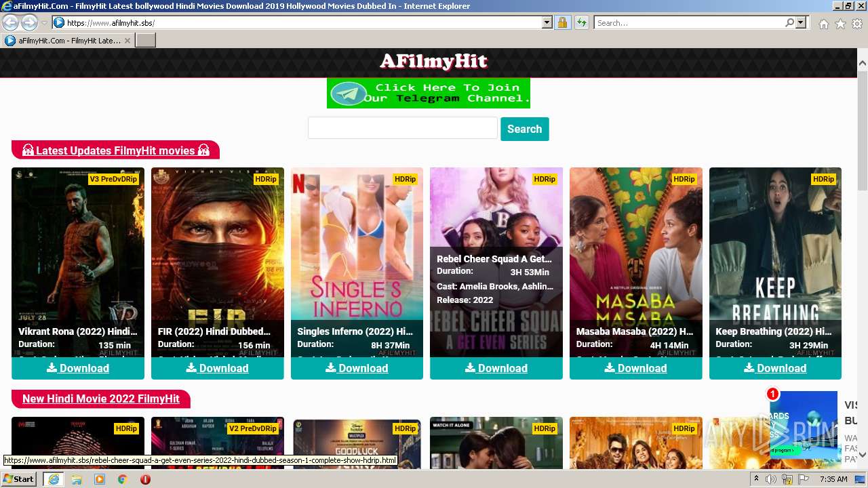Viewport: 868px width, 488px height.
Task: Close the aFilmyHit.Com browser tab
Action: pyautogui.click(x=127, y=41)
